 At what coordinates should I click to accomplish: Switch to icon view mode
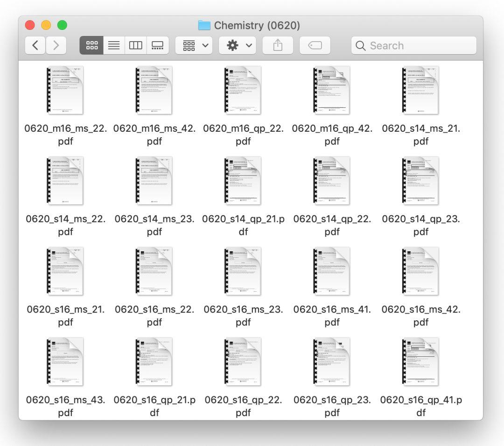tap(91, 45)
